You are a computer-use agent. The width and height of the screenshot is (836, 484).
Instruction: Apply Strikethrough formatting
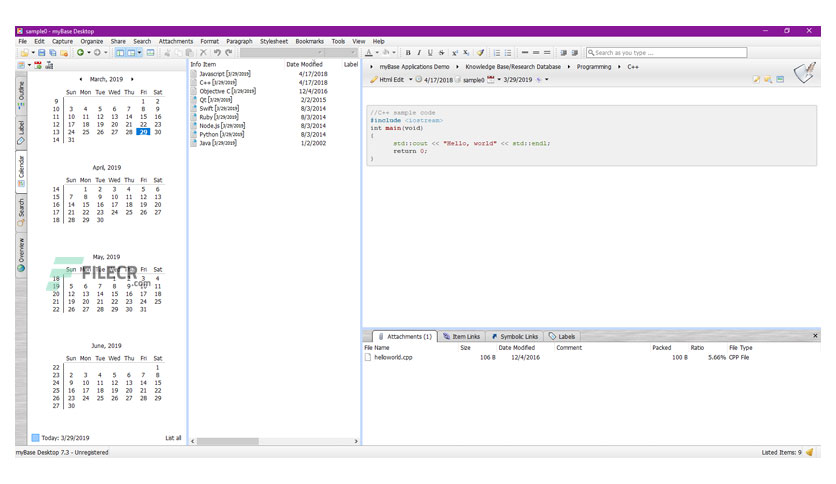pos(441,53)
